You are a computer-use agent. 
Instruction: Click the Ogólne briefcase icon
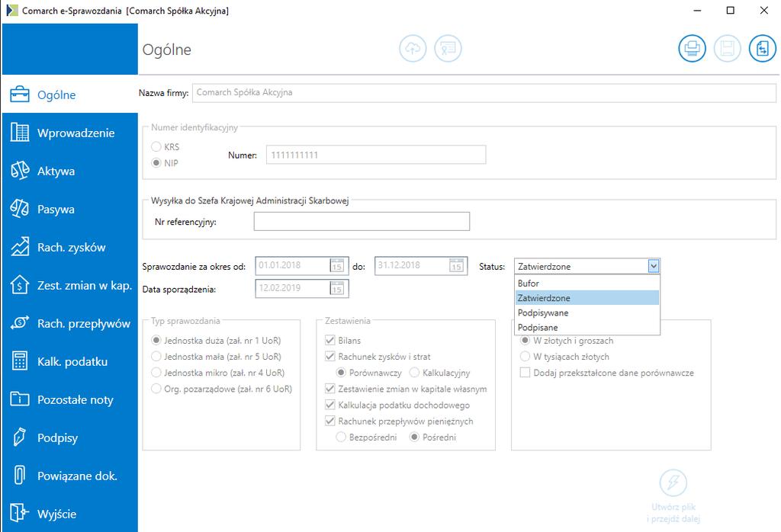point(20,94)
